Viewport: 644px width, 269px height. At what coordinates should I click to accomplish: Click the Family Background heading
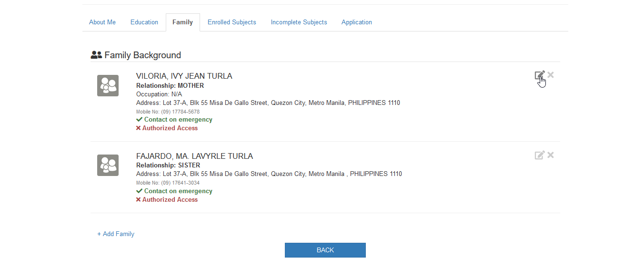coord(142,55)
